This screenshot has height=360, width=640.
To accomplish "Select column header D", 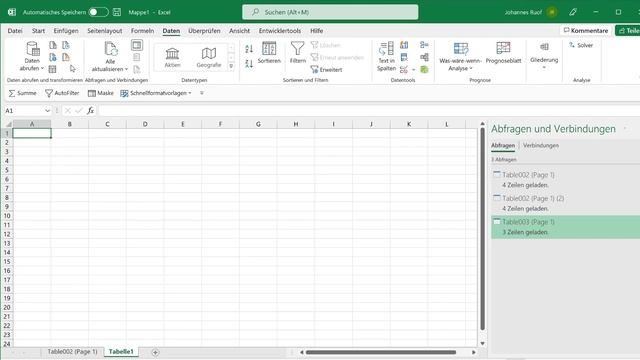I will coord(145,124).
